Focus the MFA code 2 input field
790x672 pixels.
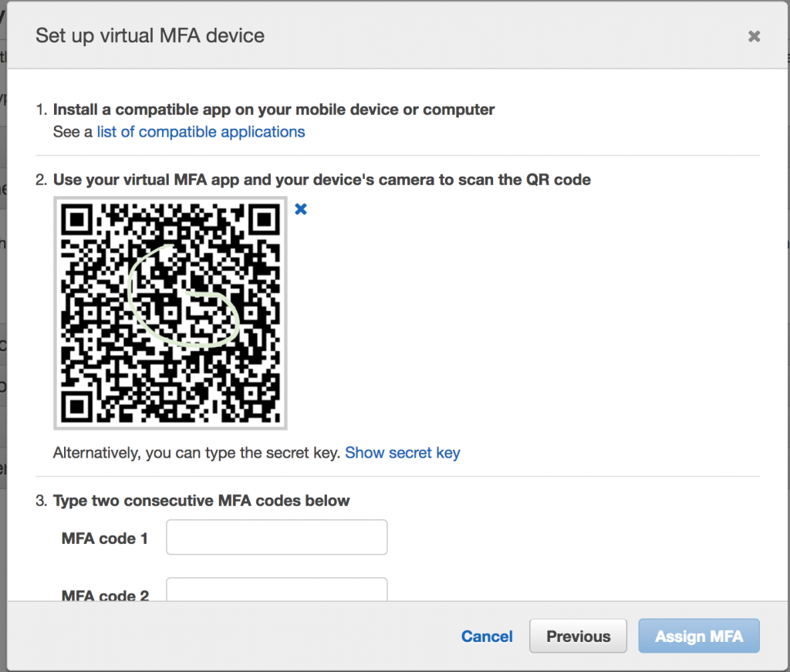click(277, 589)
